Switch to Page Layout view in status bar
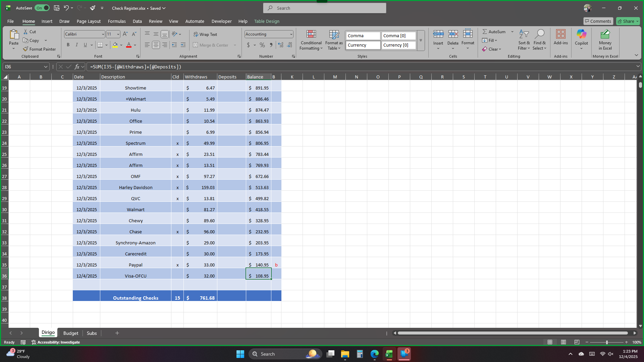 pyautogui.click(x=563, y=342)
